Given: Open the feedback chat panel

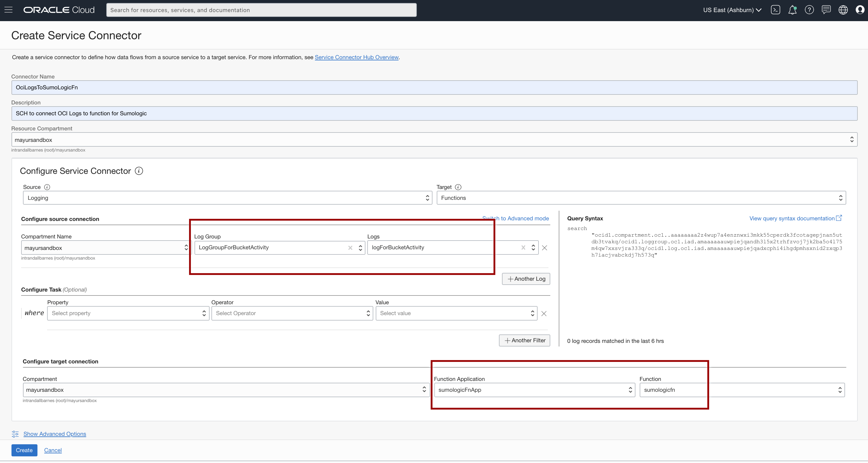Looking at the screenshot, I should (826, 10).
